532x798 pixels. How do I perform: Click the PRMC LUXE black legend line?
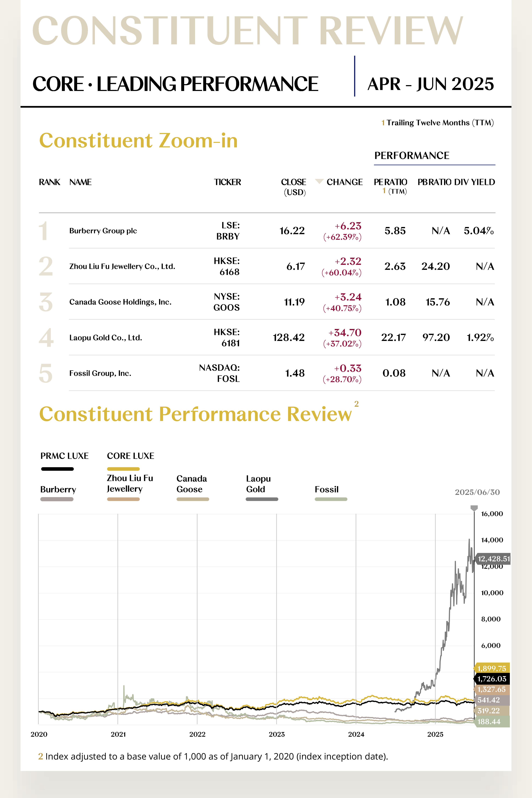click(x=57, y=469)
